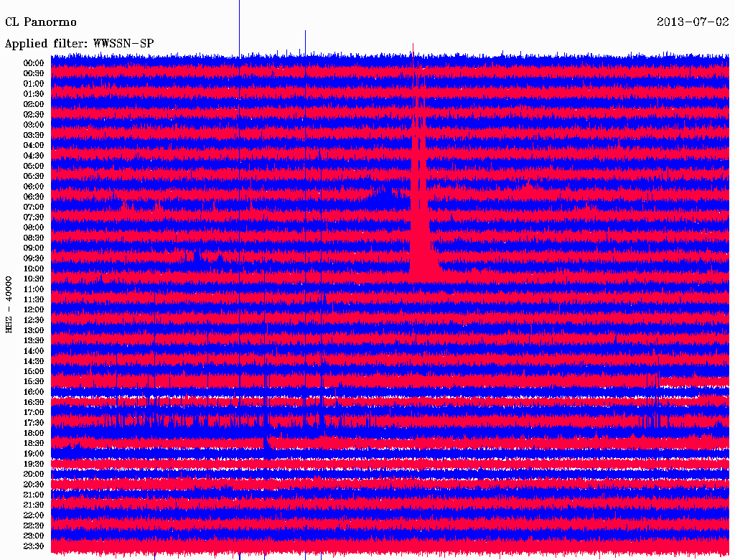Click the 02:00 time label
The width and height of the screenshot is (735, 560).
33,104
